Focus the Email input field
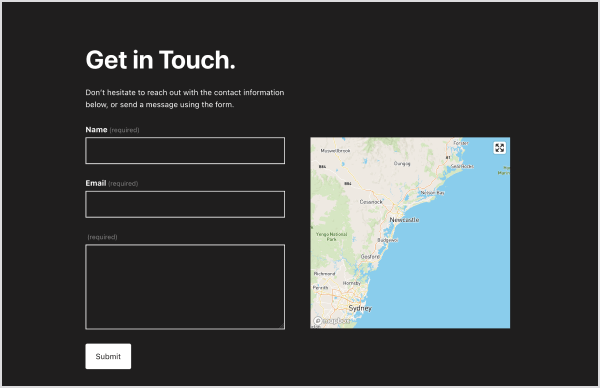 (185, 204)
